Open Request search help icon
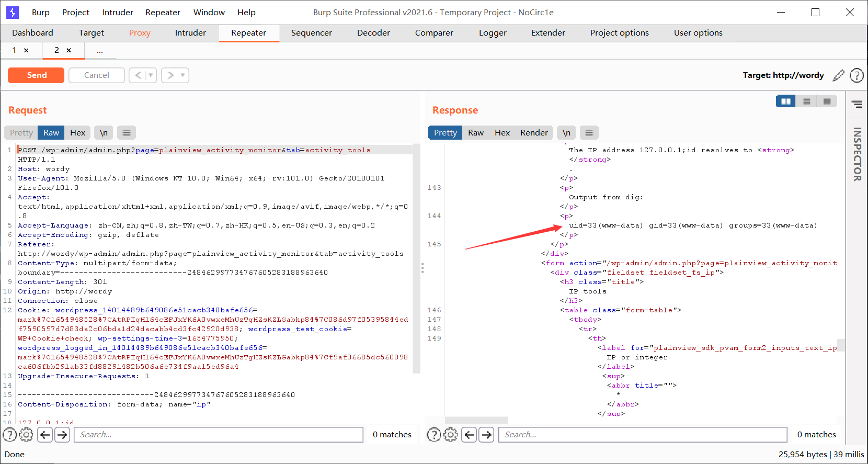 pyautogui.click(x=10, y=435)
